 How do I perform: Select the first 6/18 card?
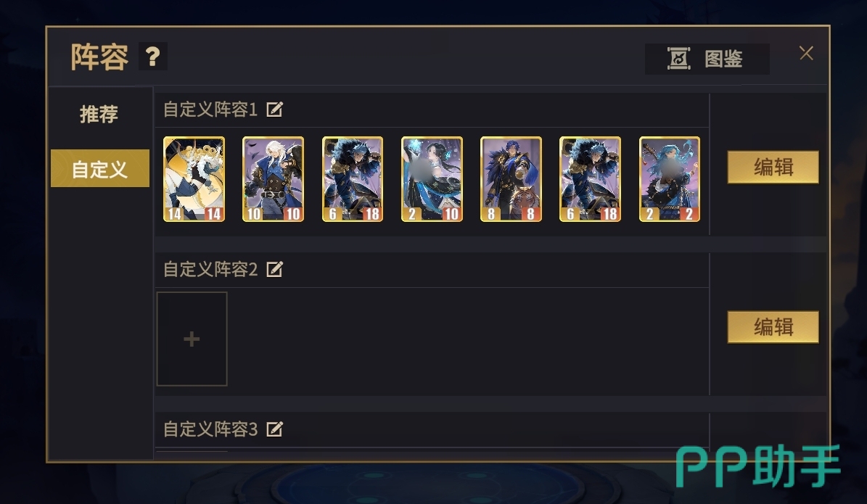point(352,179)
